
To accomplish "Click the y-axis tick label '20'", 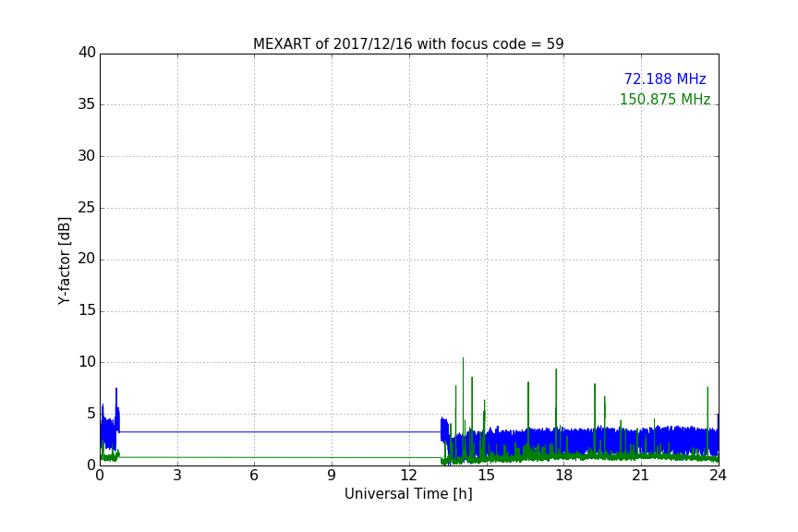I will coord(87,260).
